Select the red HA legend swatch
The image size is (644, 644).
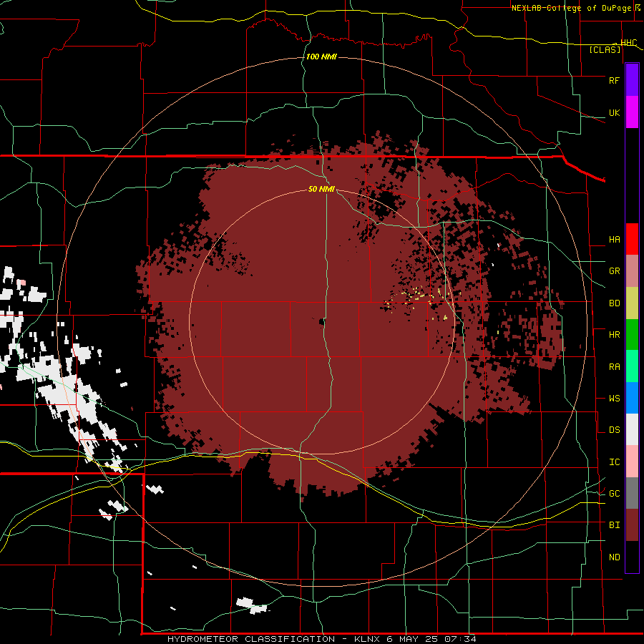pyautogui.click(x=632, y=239)
